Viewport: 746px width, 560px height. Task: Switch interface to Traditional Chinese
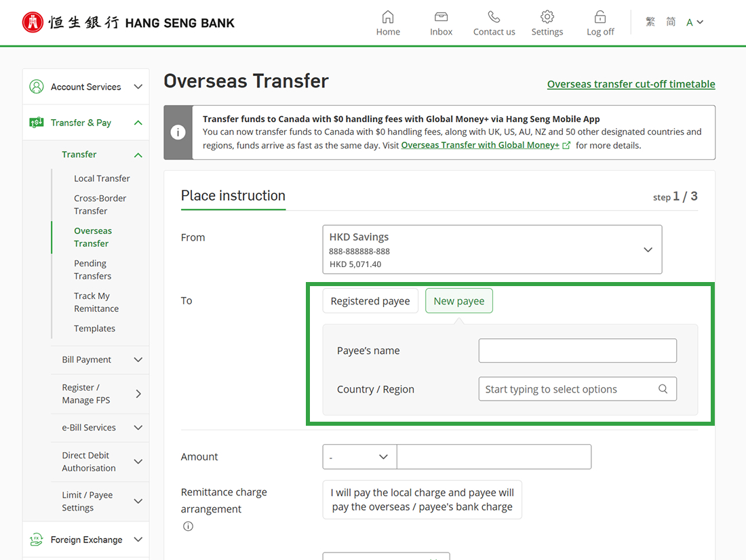point(650,21)
